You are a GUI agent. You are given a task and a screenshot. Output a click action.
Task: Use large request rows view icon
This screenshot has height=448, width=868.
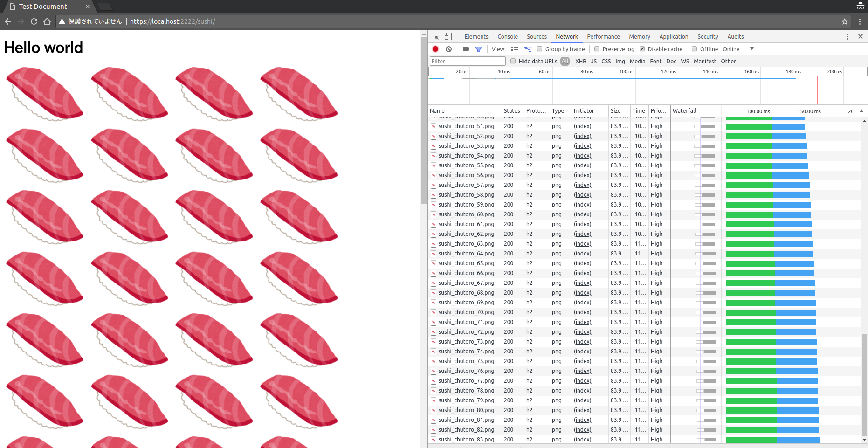[x=515, y=49]
